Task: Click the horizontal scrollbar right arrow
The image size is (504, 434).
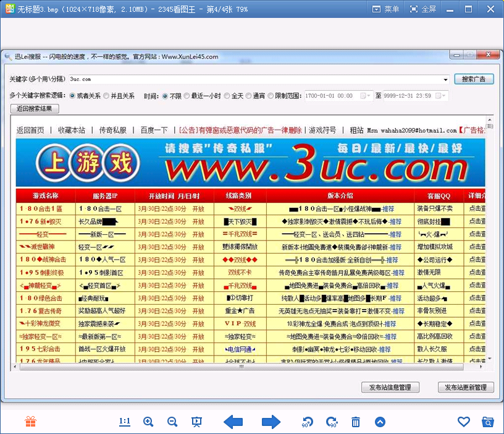Action: coord(481,367)
